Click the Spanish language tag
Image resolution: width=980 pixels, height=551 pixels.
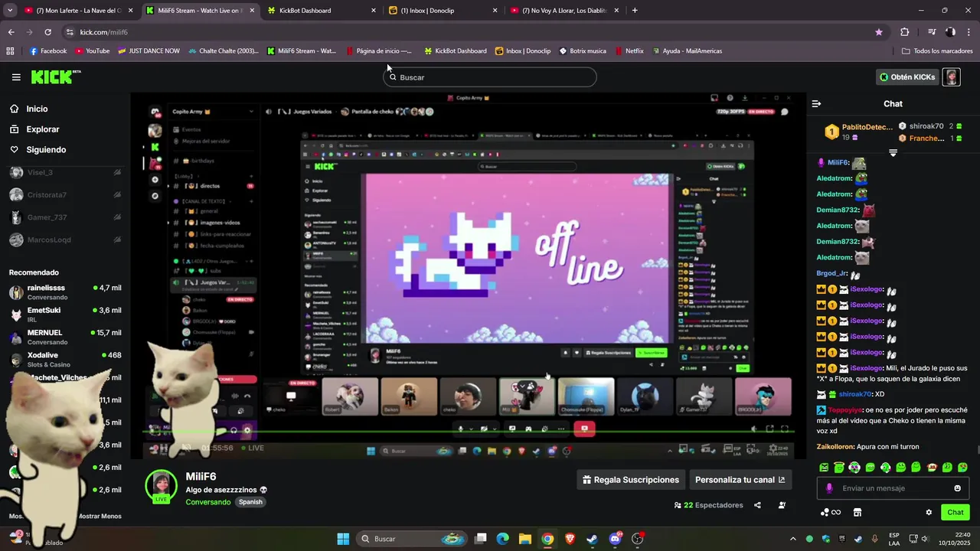250,502
